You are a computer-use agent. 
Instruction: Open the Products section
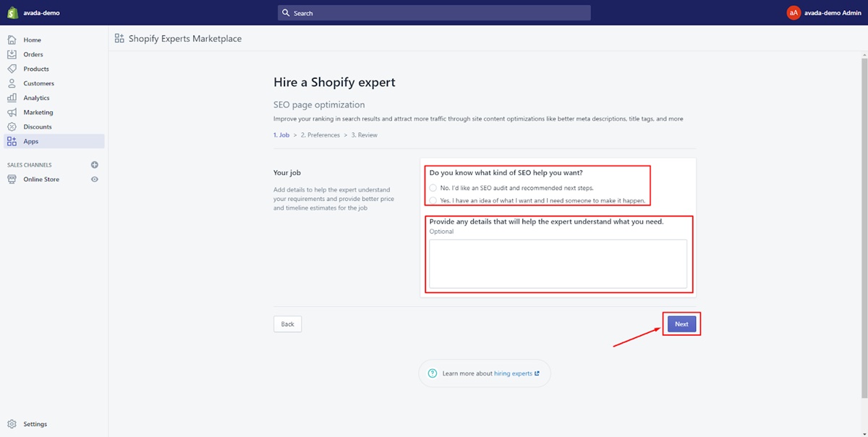[x=35, y=69]
